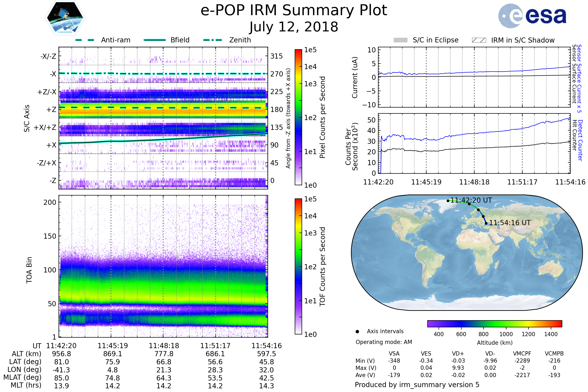Click the +Z axis label on pixel plot
Viewport: 588px width, 392px height.
coord(51,110)
